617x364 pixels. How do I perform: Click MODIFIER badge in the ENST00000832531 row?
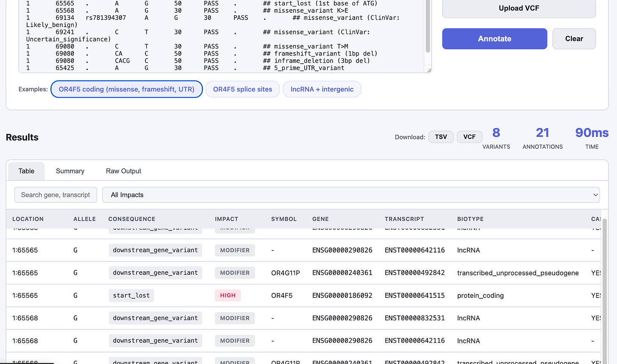coord(235,318)
